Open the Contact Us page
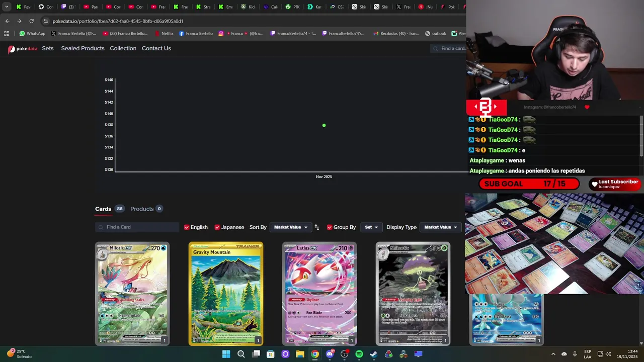Screen dimensions: 644x362 pos(156,48)
